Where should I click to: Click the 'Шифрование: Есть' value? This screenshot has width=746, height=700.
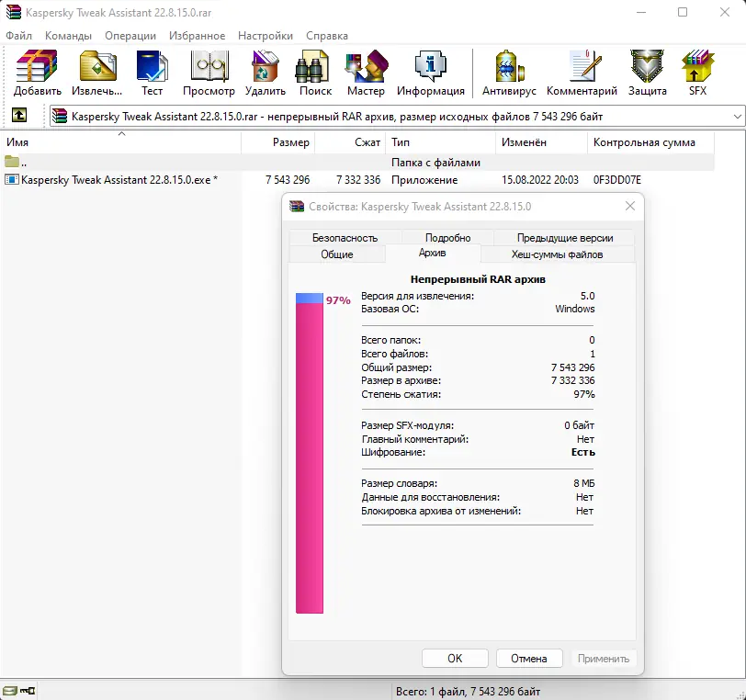tap(582, 452)
